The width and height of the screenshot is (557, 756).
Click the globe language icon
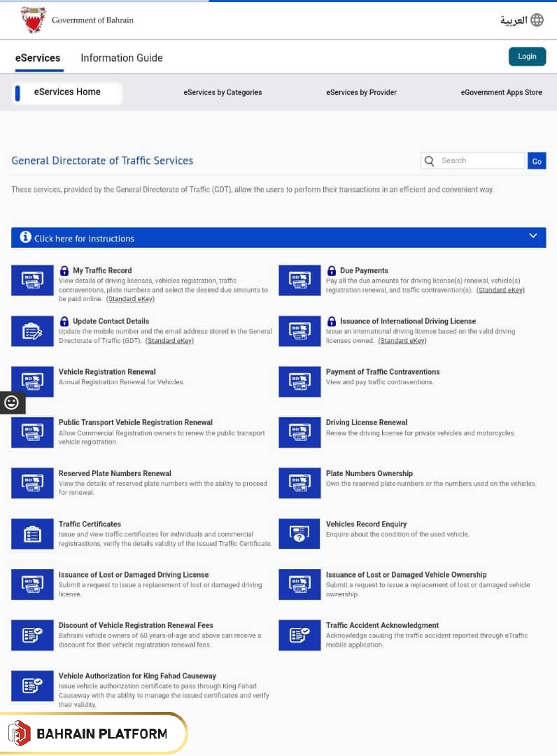pos(537,20)
